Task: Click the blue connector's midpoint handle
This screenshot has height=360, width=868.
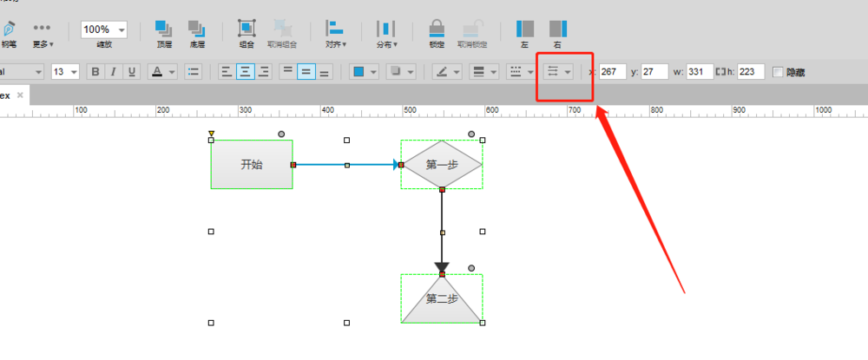Action: pos(347,165)
